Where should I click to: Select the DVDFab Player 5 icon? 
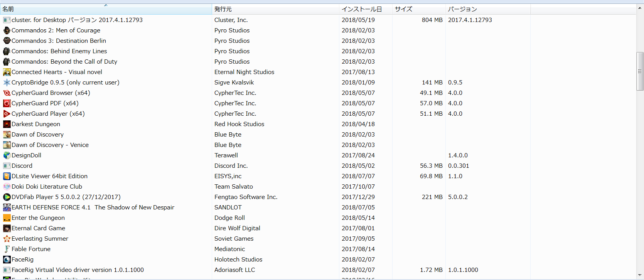pos(7,197)
